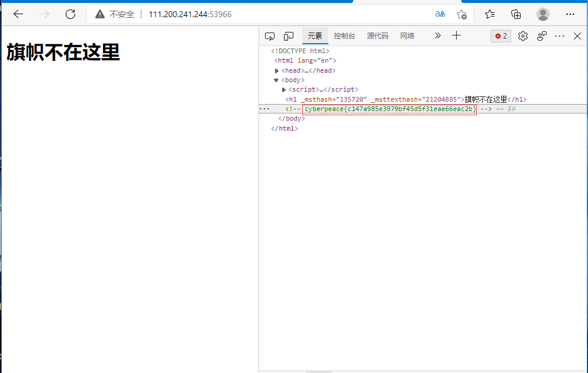
Task: Open the selected node's three-dot options
Action: (x=264, y=109)
